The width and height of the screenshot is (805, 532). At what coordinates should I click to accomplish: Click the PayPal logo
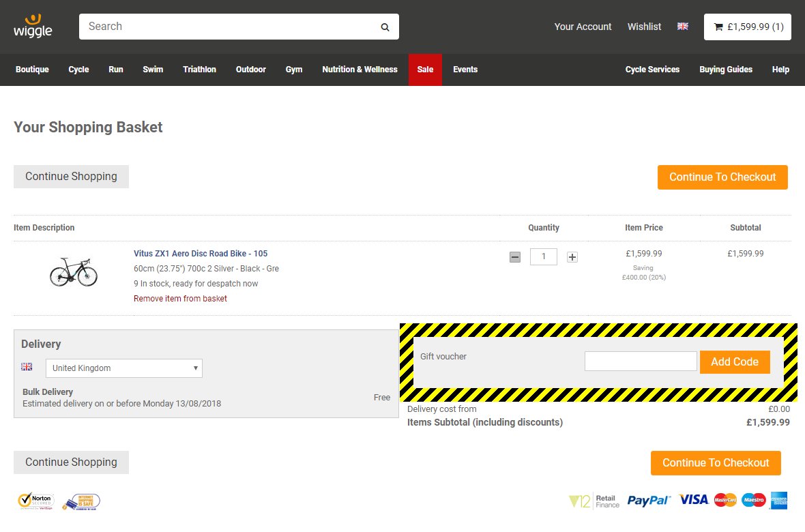click(648, 501)
